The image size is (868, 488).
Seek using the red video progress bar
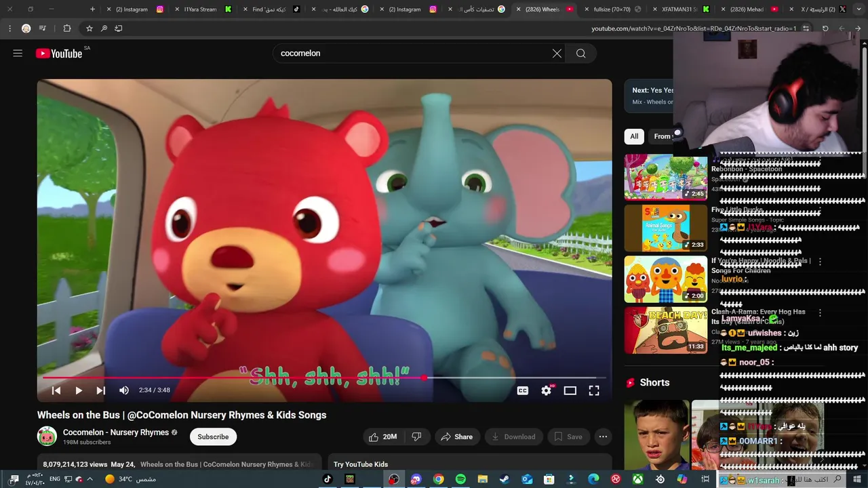(324, 378)
